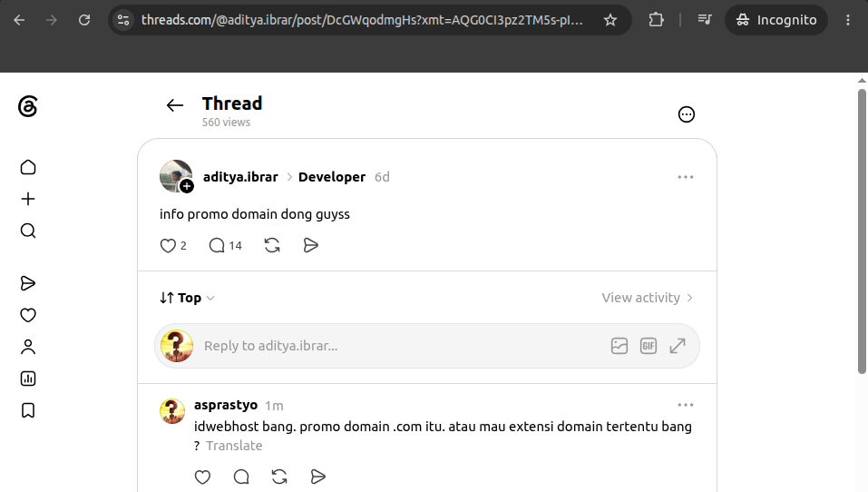This screenshot has width=868, height=492.
Task: Share aditya.ibrar's post
Action: 311,245
